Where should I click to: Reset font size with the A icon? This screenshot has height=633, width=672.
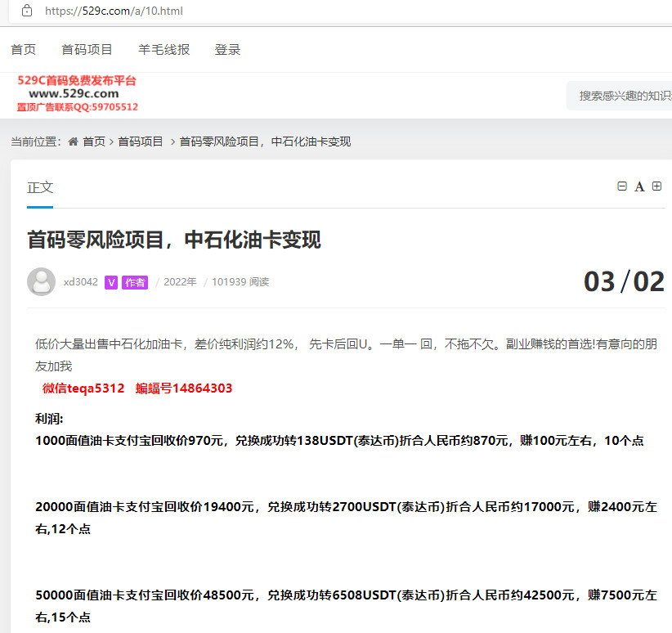coord(639,186)
